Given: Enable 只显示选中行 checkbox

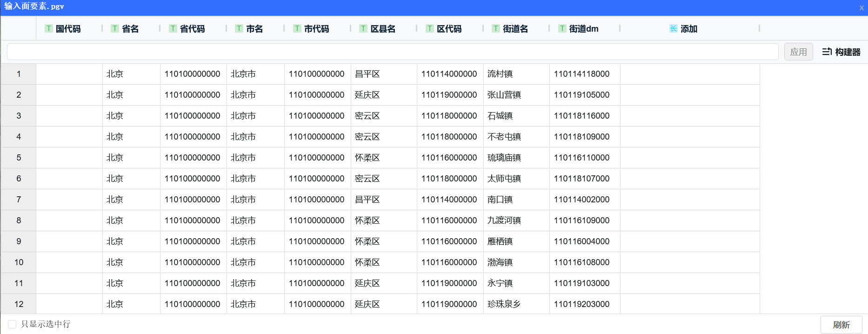Looking at the screenshot, I should [x=13, y=324].
